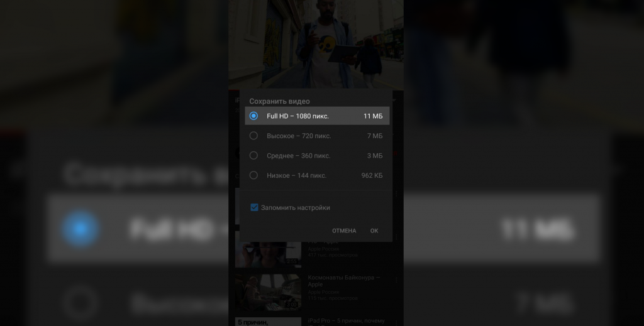The image size is (644, 326).
Task: Open three-dot menu for Космонавты Байконура video
Action: pos(396,280)
